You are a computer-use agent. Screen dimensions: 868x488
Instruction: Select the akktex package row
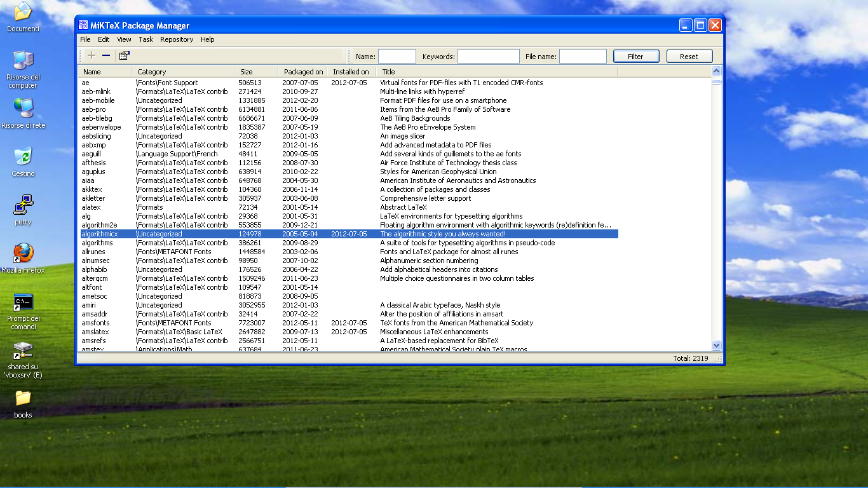[348, 189]
